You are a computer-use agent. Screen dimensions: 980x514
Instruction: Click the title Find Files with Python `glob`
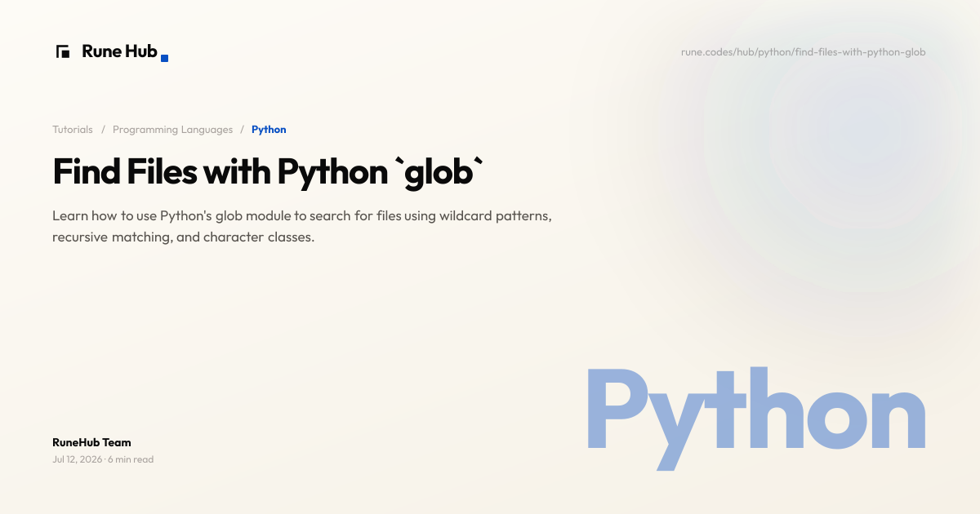pos(269,174)
